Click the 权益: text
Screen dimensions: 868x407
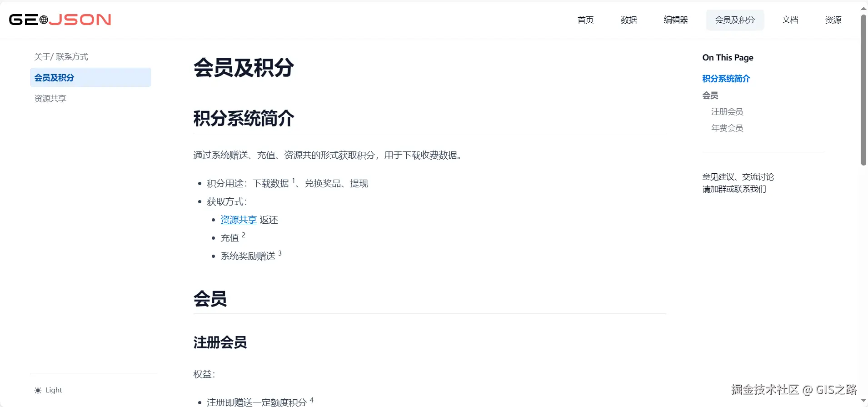204,374
